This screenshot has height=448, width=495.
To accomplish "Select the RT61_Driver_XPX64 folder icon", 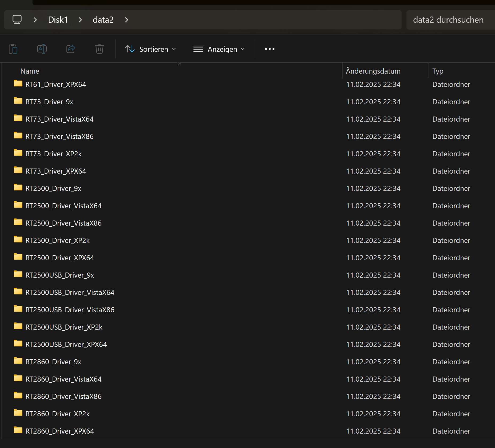I will point(18,83).
